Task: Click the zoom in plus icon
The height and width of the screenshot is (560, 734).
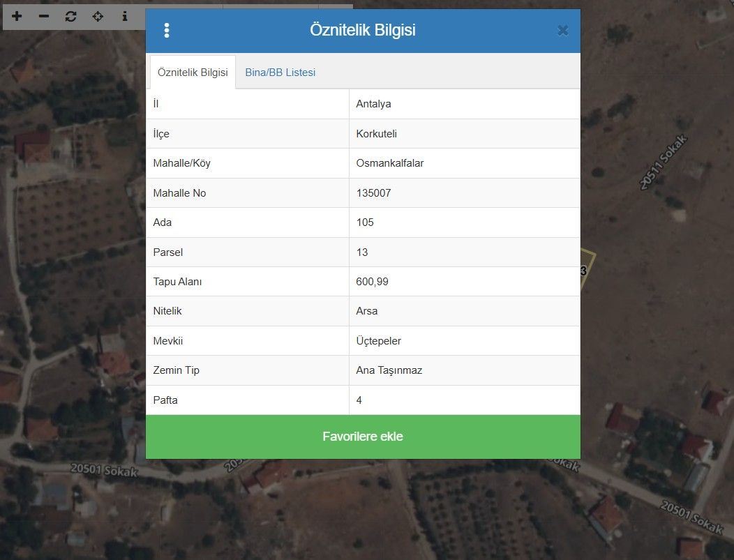Action: tap(17, 16)
